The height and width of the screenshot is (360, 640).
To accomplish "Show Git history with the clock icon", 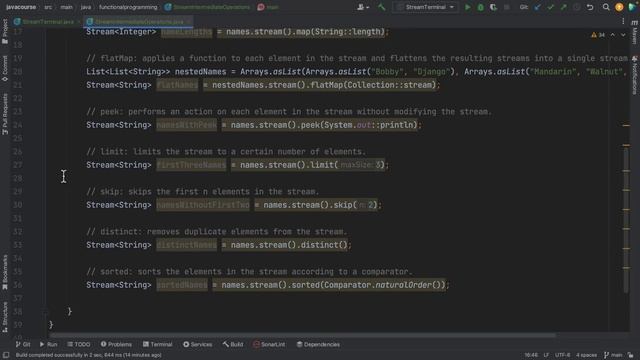I will coord(577,7).
